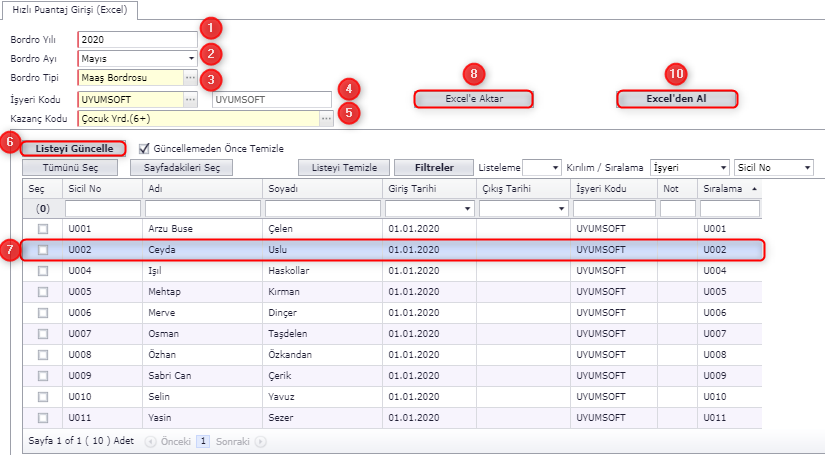Click the Listeyi Güncelle button
Image resolution: width=825 pixels, height=455 pixels.
(x=75, y=148)
